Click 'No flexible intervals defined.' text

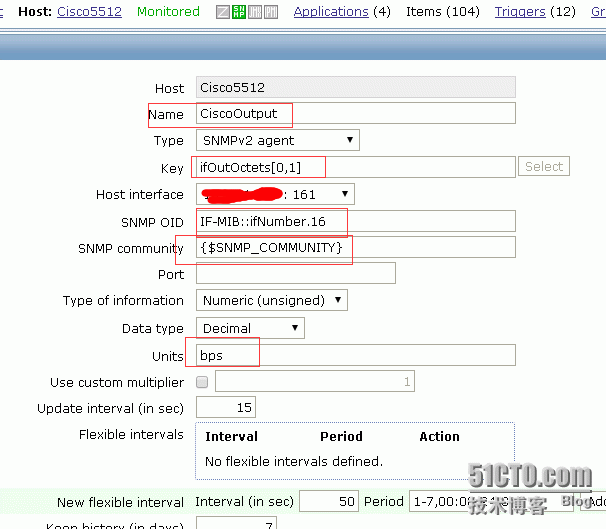tap(294, 461)
